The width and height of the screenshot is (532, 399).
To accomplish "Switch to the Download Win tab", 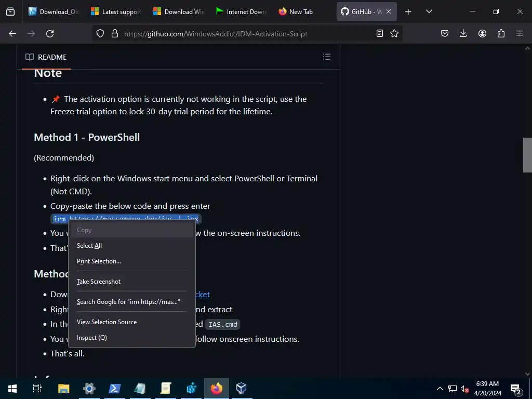I will [179, 11].
